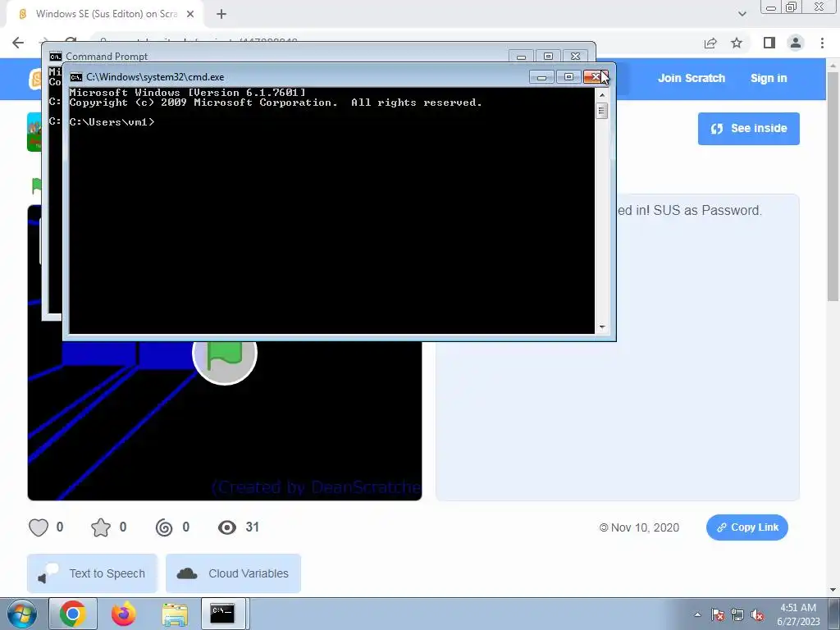Show hidden tray icons arrow
840x630 pixels.
pyautogui.click(x=697, y=614)
